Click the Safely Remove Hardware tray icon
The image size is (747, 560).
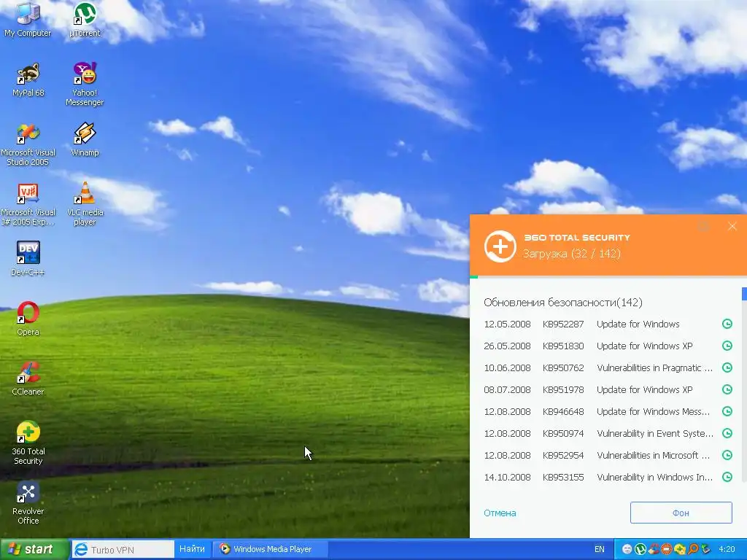pyautogui.click(x=705, y=549)
